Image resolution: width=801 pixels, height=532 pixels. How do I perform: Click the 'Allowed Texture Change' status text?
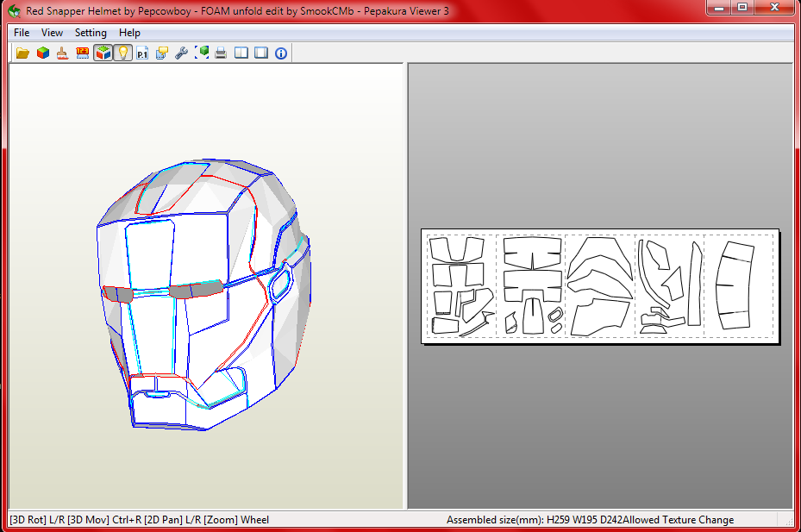tap(679, 520)
